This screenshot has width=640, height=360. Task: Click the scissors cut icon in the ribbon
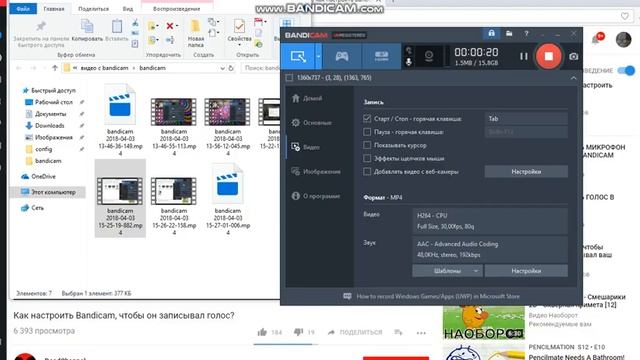[135, 23]
